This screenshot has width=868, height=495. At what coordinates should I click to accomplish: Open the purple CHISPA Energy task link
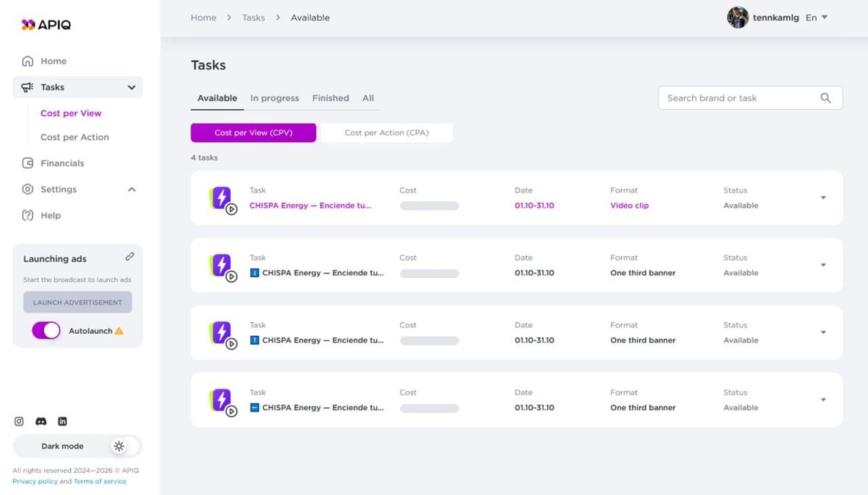[310, 206]
